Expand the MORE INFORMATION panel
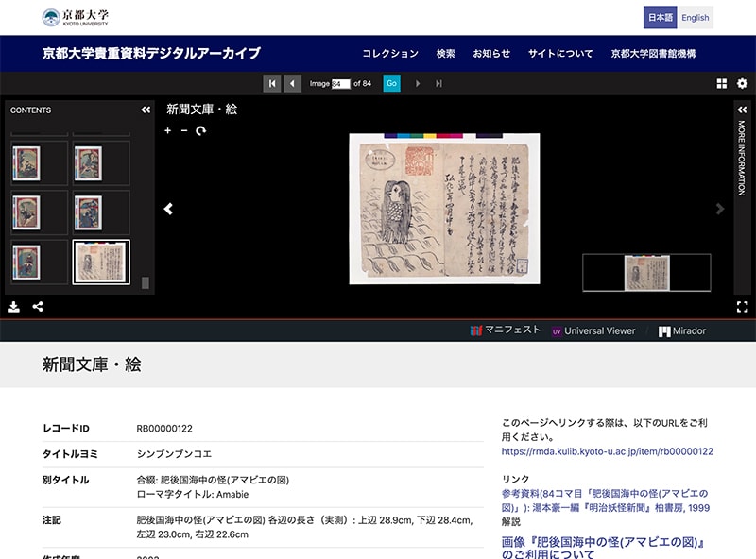This screenshot has width=756, height=559. click(x=742, y=110)
